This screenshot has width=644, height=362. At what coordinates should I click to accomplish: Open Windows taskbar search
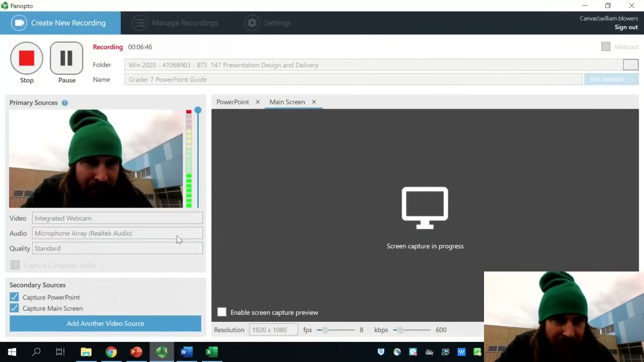click(36, 352)
